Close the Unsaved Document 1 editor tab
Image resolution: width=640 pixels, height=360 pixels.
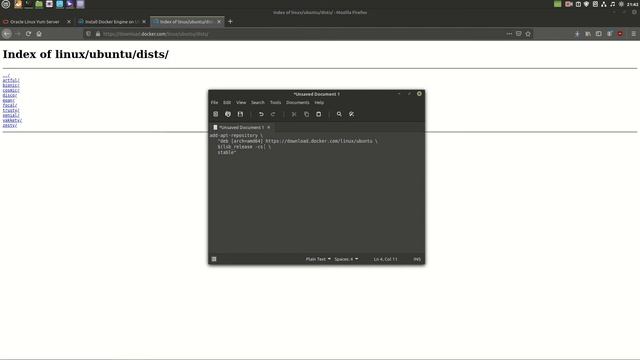269,127
